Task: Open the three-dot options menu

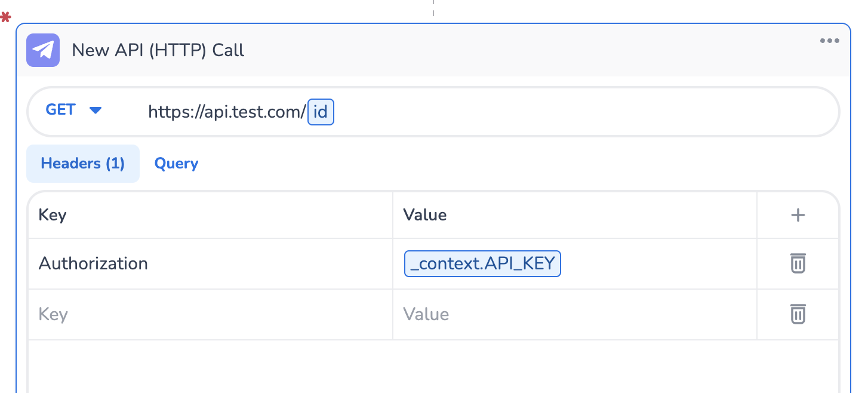Action: click(x=829, y=41)
